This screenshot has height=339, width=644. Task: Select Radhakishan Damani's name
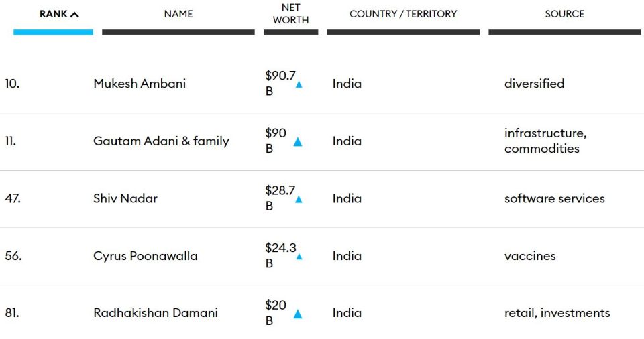click(x=156, y=313)
